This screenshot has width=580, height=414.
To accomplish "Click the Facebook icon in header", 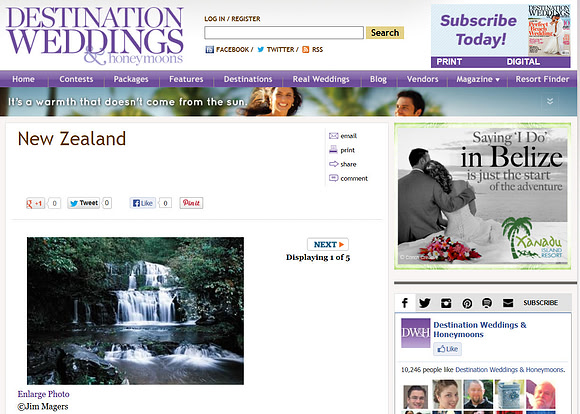I will [209, 50].
